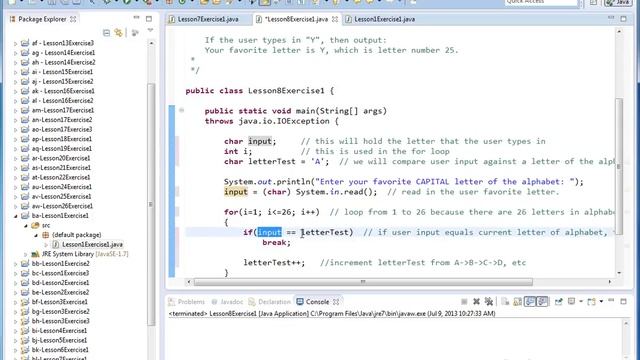
Task: Select Lesson1Exercise1.java file in tree
Action: pos(92,244)
